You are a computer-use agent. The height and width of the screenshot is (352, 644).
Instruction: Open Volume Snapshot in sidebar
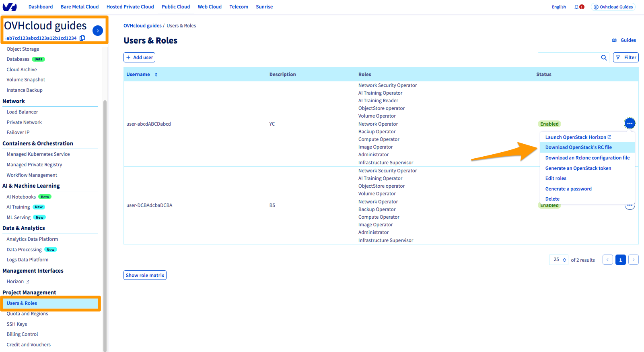pyautogui.click(x=26, y=80)
